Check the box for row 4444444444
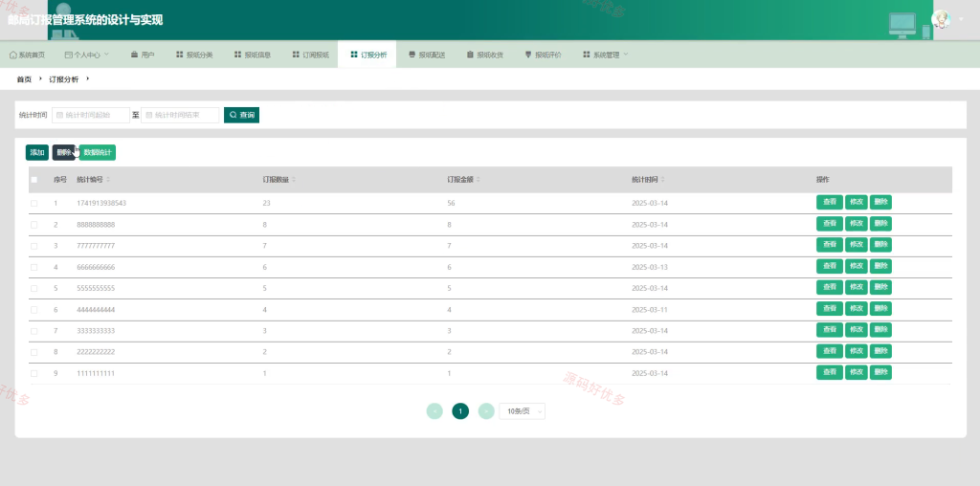This screenshot has width=980, height=486. pyautogui.click(x=34, y=309)
